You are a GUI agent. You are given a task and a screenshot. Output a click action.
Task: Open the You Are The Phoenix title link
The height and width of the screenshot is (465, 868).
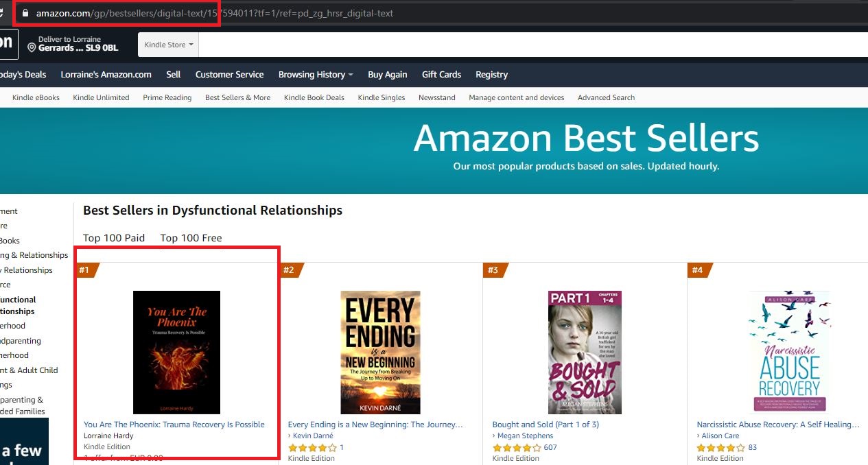174,425
